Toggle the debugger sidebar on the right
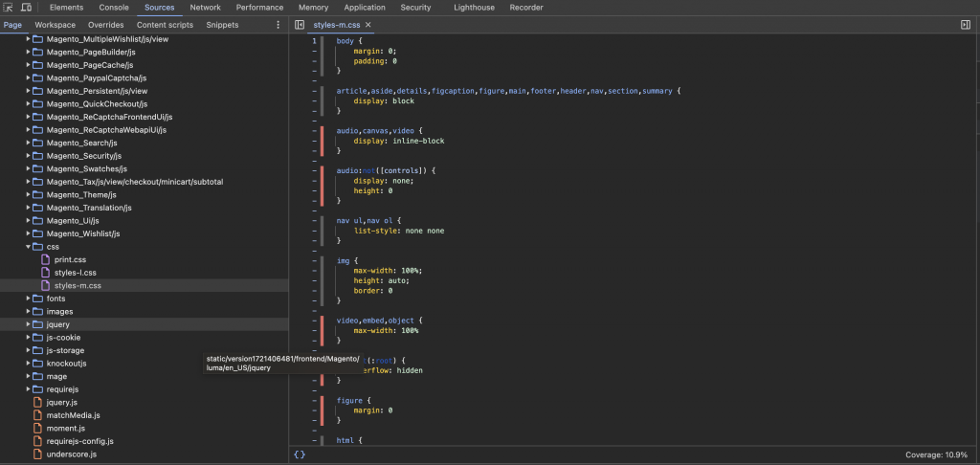The height and width of the screenshot is (465, 980). (x=966, y=25)
